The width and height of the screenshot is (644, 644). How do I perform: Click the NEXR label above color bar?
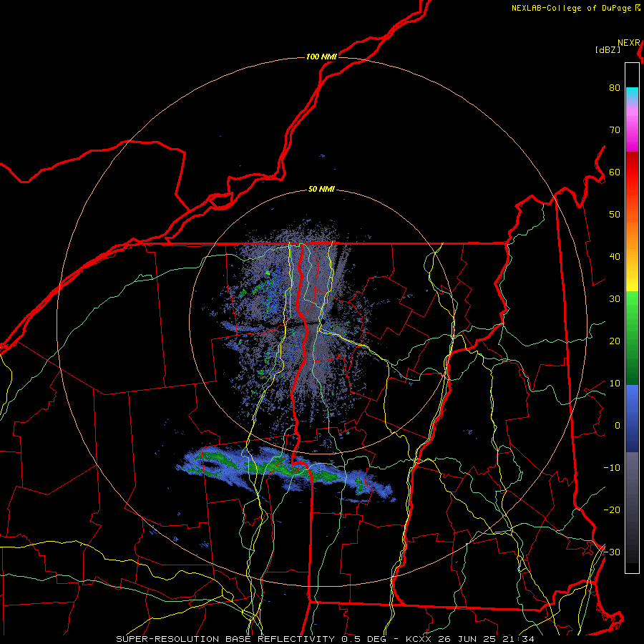pos(629,43)
